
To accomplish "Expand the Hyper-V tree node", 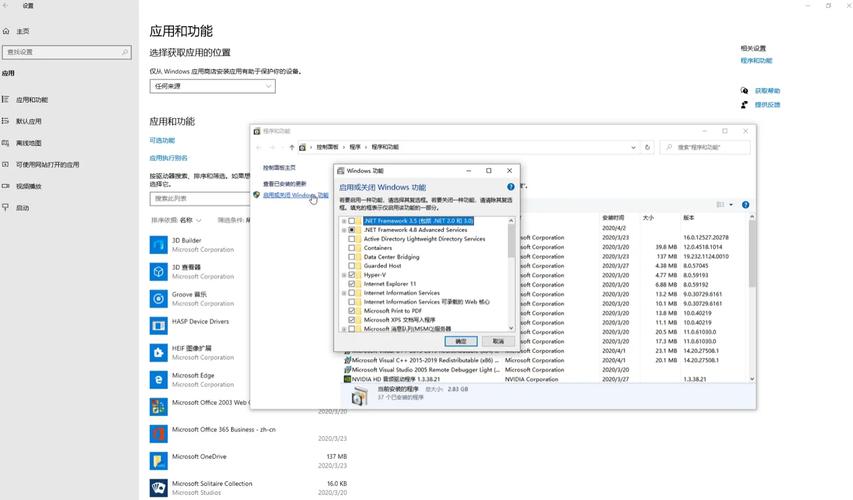I will 344,275.
